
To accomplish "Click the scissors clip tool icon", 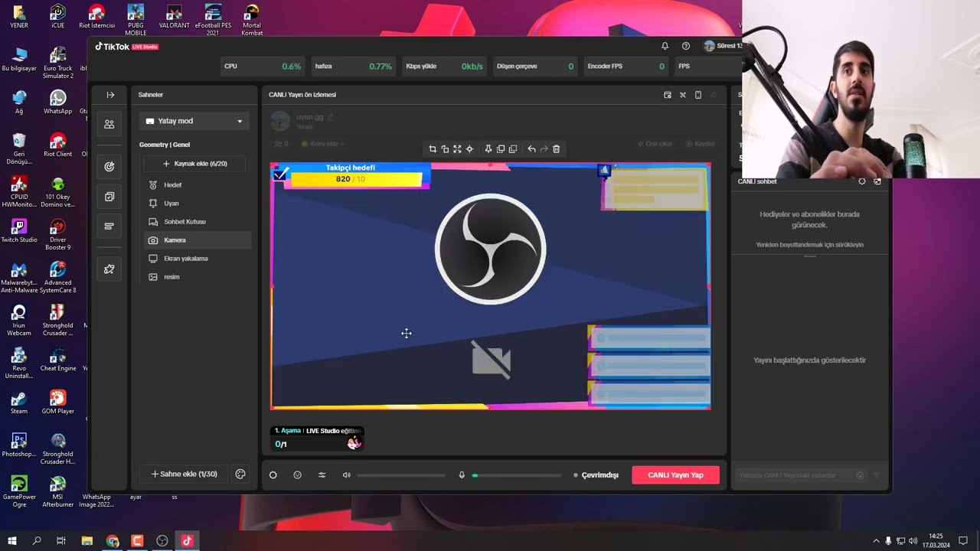I will [683, 95].
